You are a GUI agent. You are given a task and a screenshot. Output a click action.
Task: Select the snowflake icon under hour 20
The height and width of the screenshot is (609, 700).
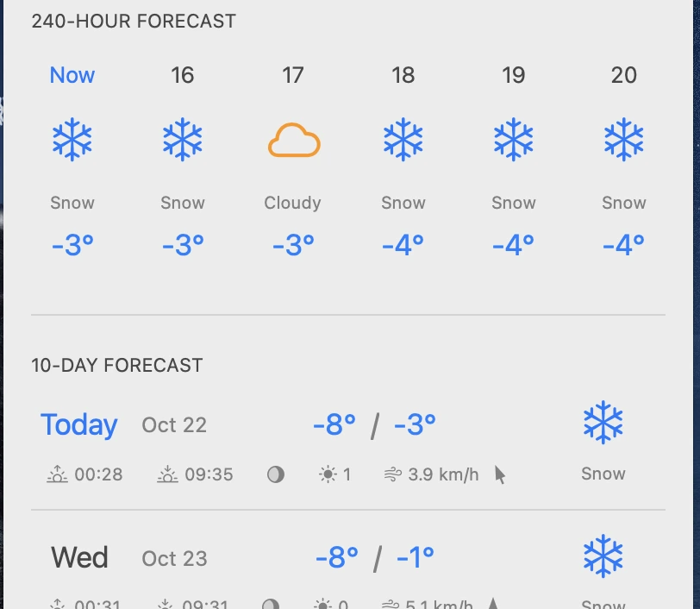click(624, 138)
